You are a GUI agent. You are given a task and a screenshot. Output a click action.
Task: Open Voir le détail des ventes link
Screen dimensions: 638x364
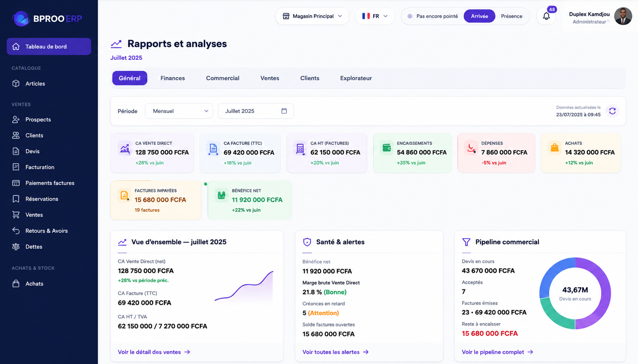click(154, 352)
